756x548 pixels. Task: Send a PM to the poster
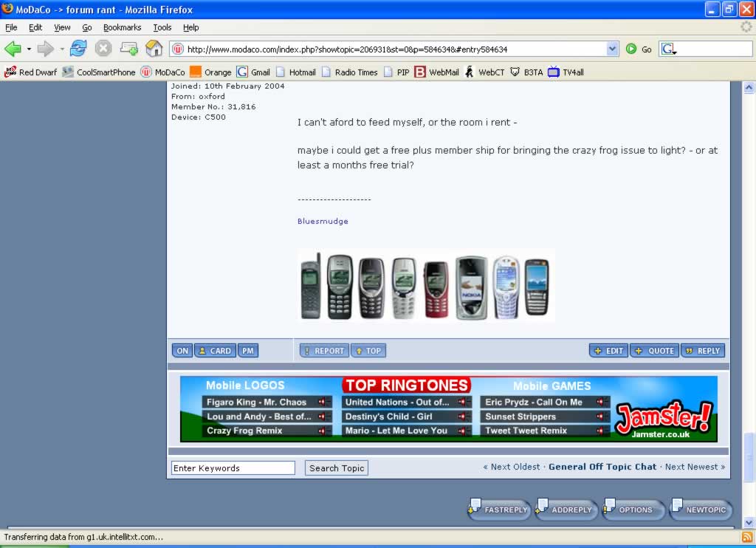(x=248, y=351)
